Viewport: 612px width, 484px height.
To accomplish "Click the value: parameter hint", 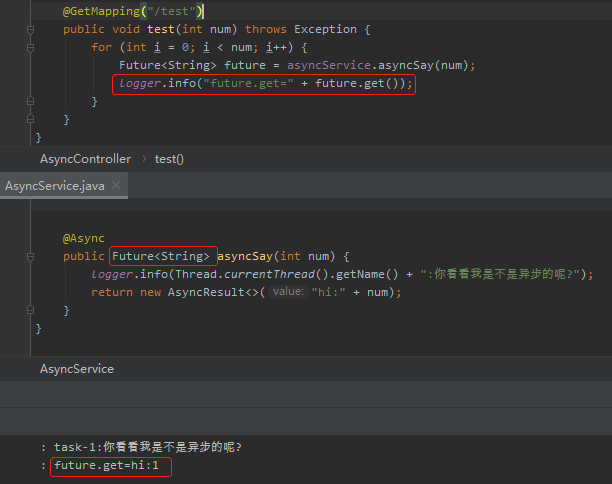I will (x=288, y=292).
